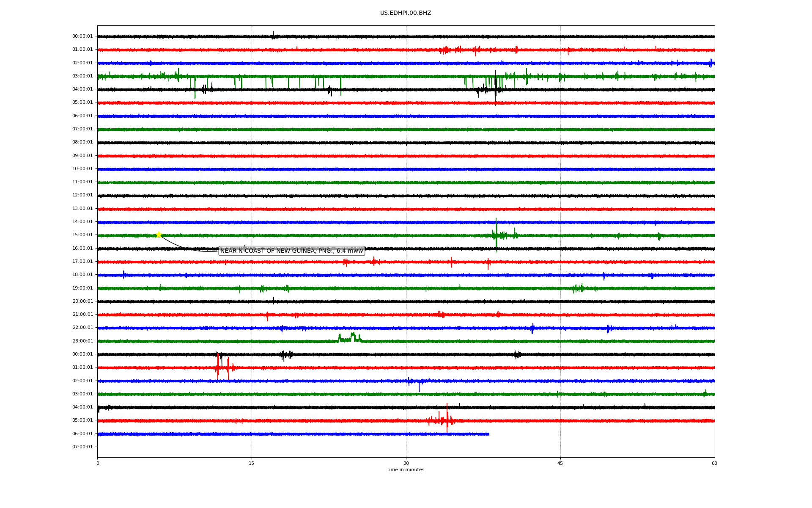Click the red spike event on the last 05:00:01 trace

click(447, 419)
